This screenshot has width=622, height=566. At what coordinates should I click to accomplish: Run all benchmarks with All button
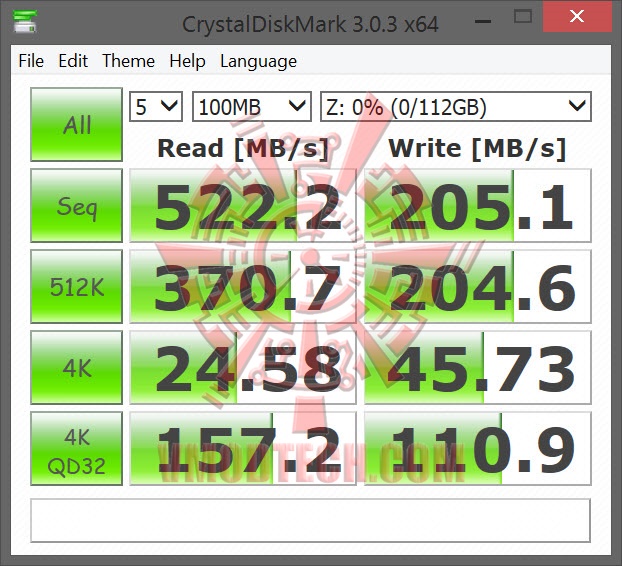(77, 125)
